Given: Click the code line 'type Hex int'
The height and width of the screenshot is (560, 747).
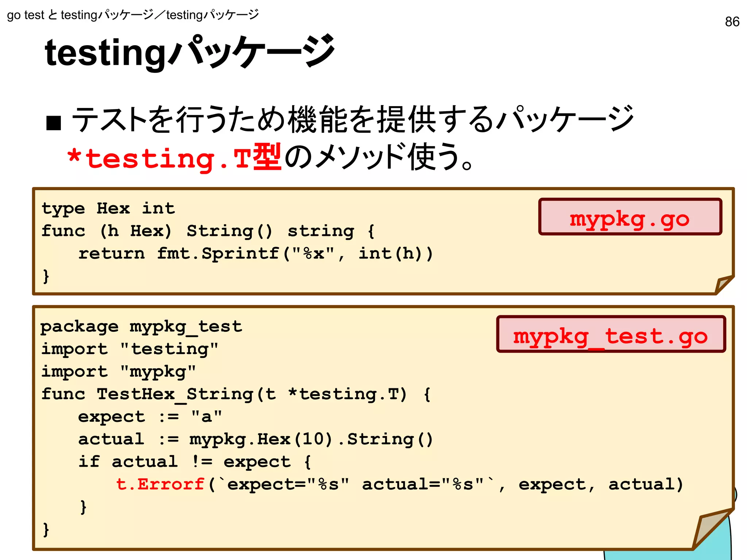Looking at the screenshot, I should (108, 209).
